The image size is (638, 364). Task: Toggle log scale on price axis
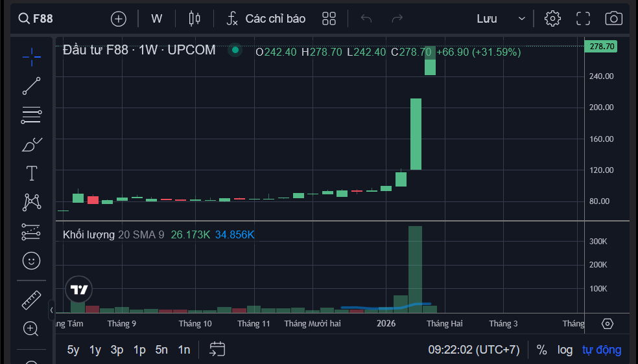(565, 350)
